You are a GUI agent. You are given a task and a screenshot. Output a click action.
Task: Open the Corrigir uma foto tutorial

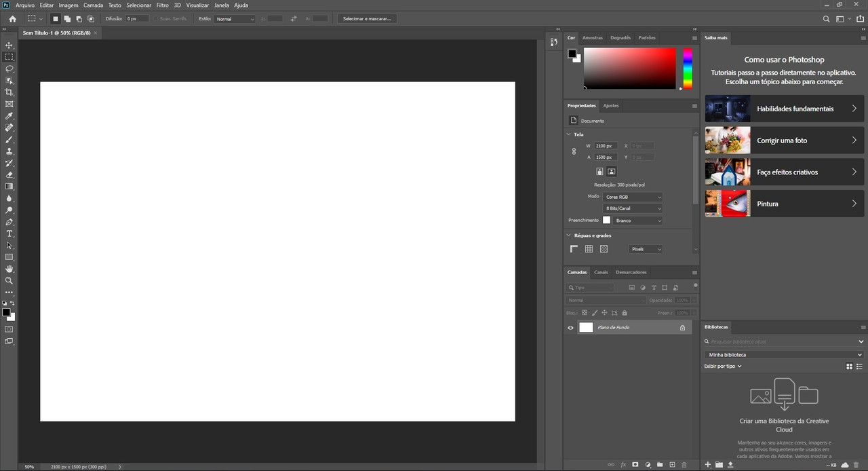[785, 140]
